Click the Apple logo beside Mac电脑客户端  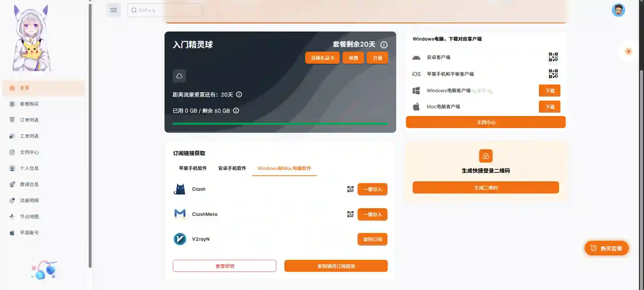tap(416, 107)
